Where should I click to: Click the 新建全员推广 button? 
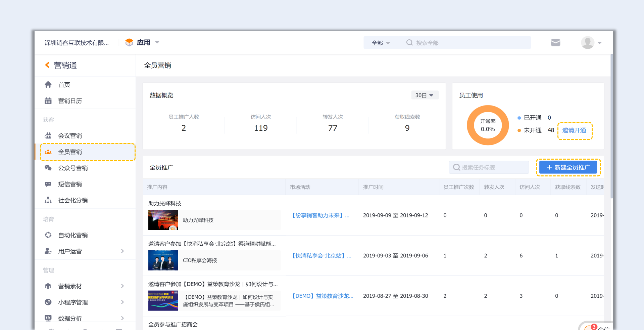(568, 167)
